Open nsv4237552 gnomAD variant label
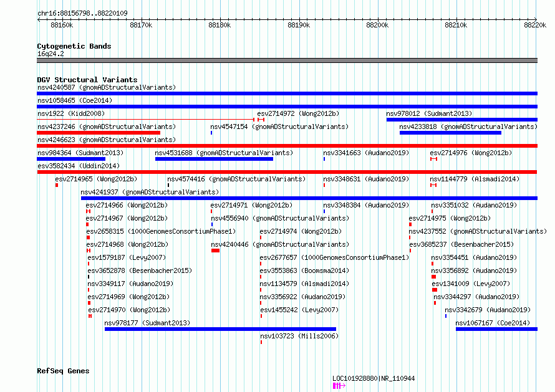 (478, 231)
